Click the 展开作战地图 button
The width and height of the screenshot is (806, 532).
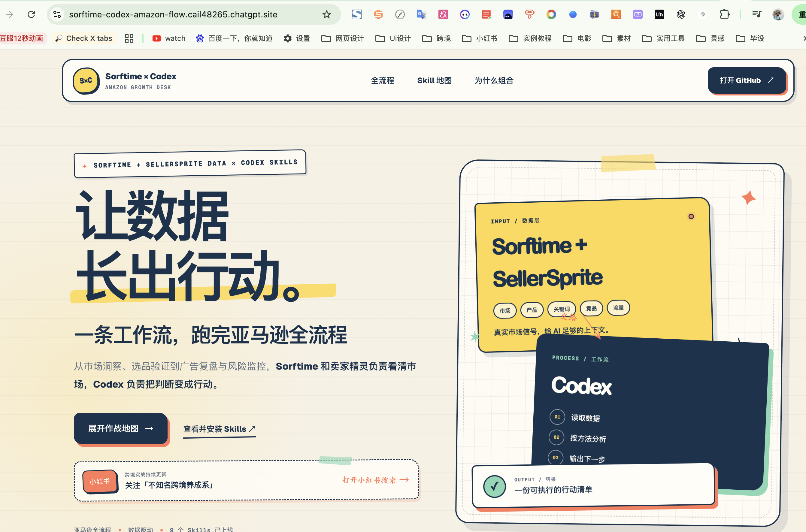tap(120, 428)
